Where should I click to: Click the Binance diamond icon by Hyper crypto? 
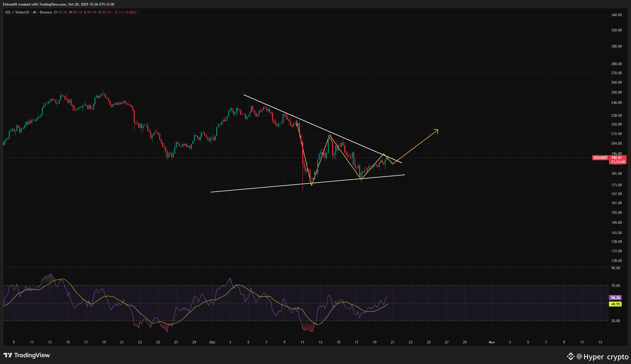(571, 356)
